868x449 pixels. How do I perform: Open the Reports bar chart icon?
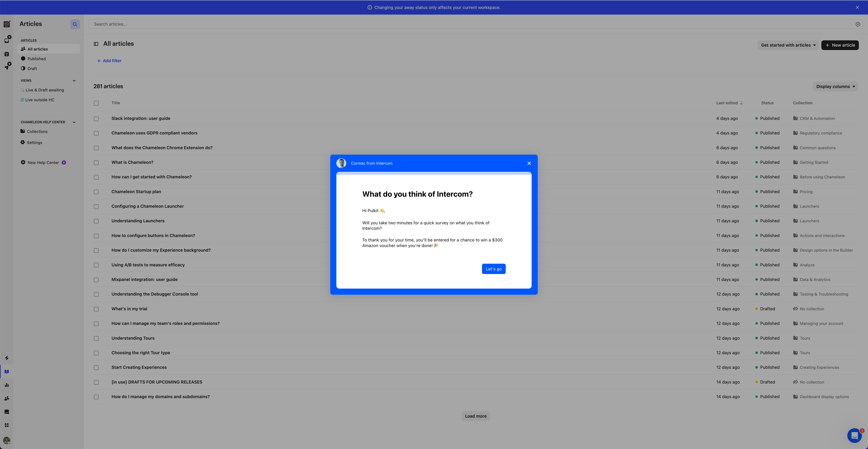pos(7,385)
